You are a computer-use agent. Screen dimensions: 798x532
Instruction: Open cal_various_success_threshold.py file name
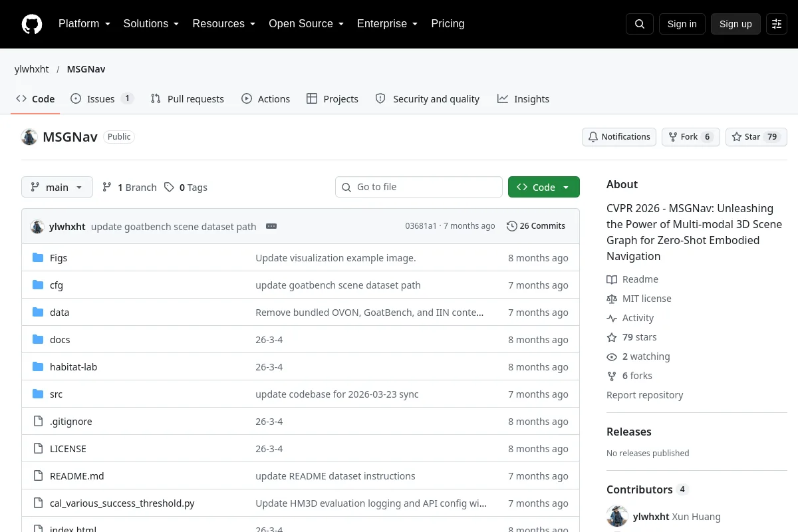click(122, 503)
